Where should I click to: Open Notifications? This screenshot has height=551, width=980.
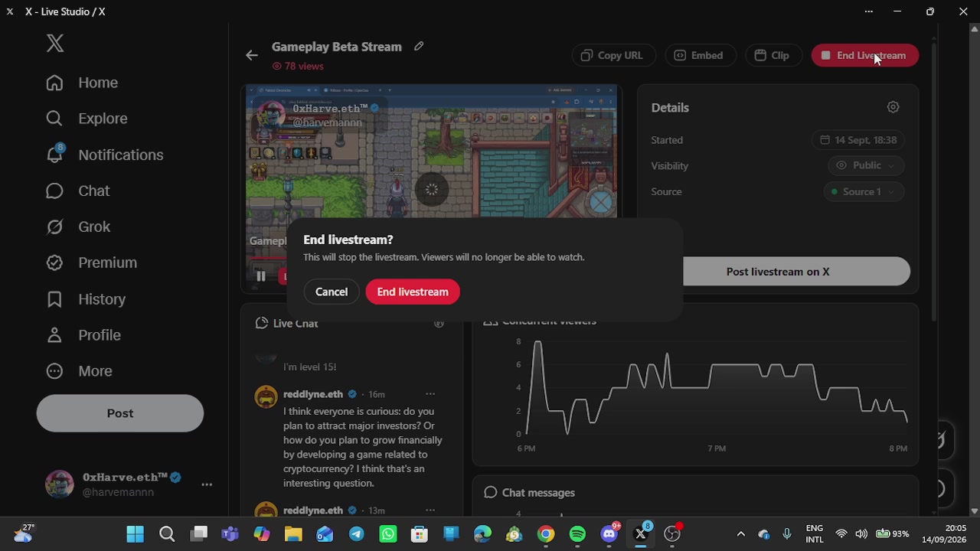pos(104,155)
